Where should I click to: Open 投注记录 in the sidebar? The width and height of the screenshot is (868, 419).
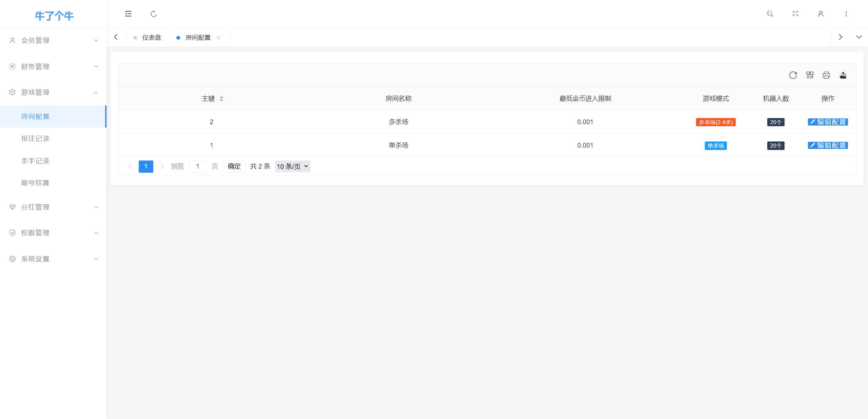[x=35, y=138]
